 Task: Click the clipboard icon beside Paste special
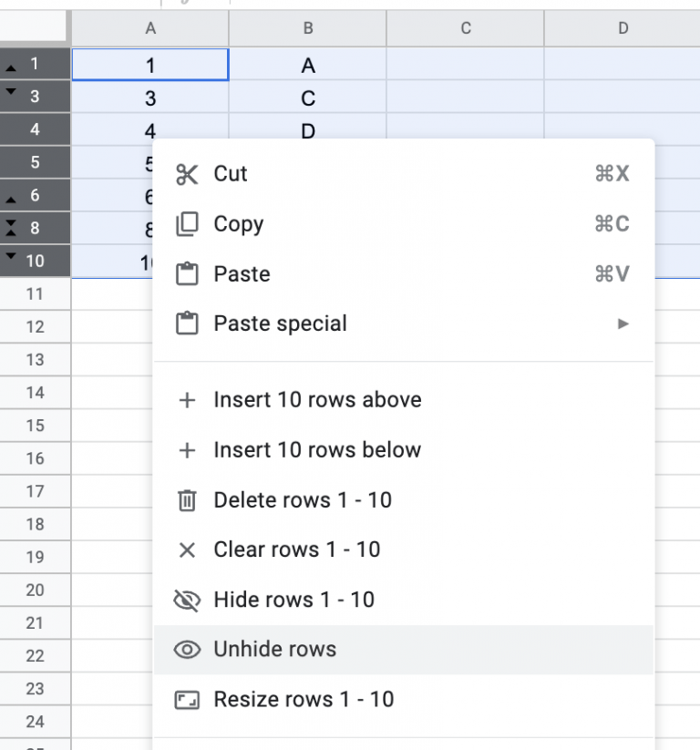[x=187, y=324]
